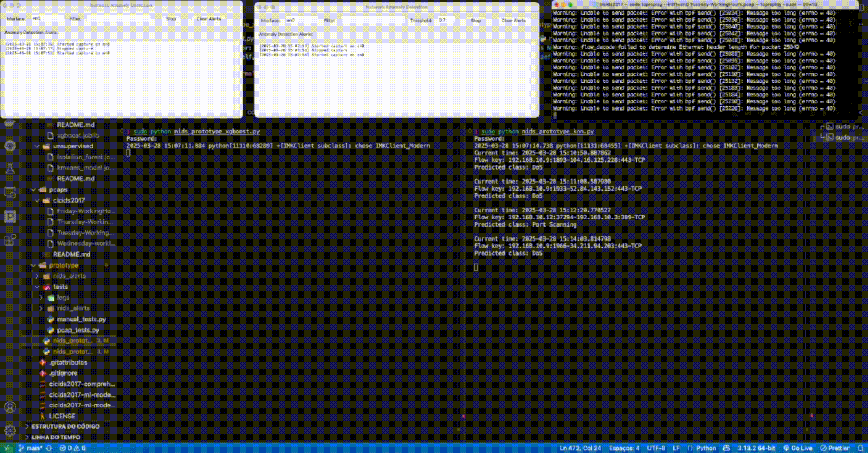Viewport: 868px width, 453px height.
Task: Focus the Interface field in the left window
Action: [47, 18]
